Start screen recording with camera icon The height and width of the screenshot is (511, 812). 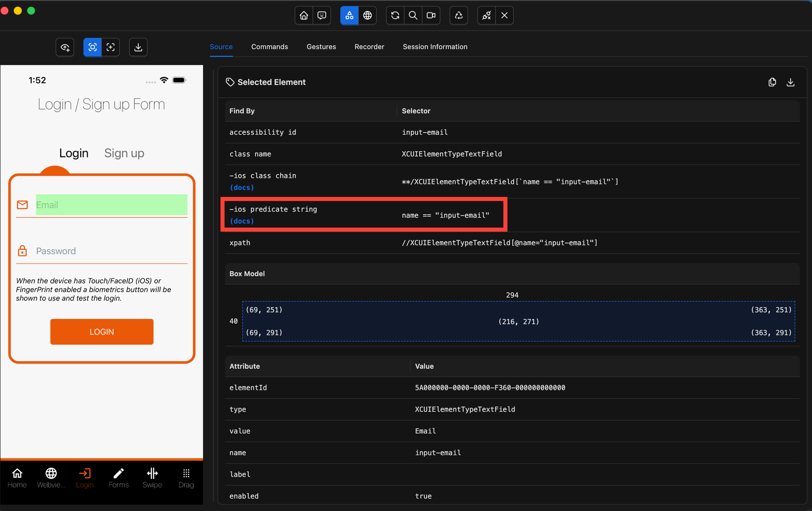tap(431, 15)
